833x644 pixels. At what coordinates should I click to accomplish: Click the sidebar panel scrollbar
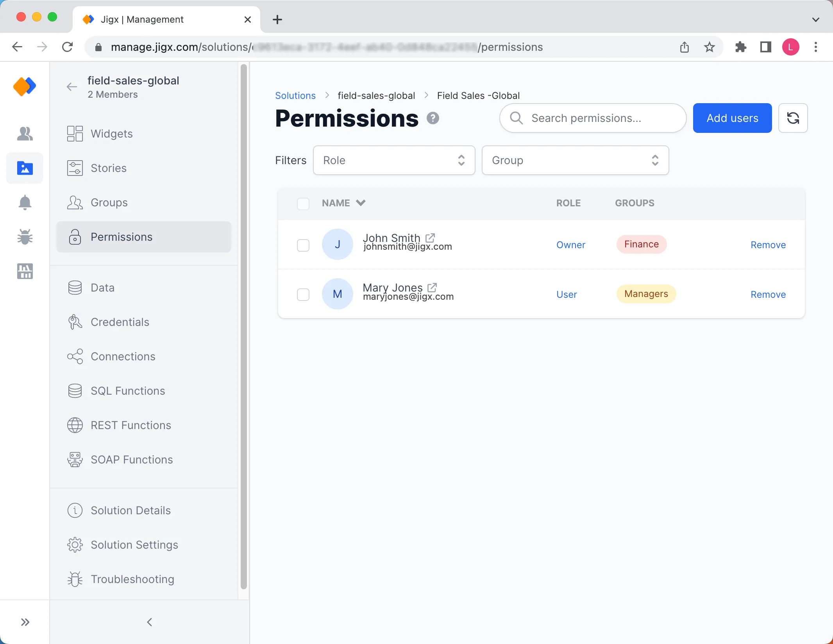[x=244, y=327]
